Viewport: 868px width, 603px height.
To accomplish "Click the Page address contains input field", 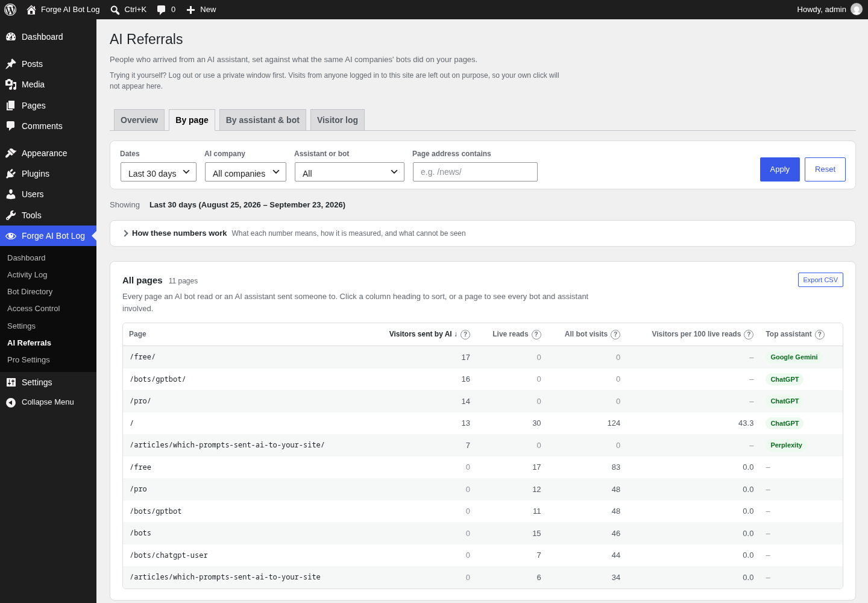I will [475, 172].
